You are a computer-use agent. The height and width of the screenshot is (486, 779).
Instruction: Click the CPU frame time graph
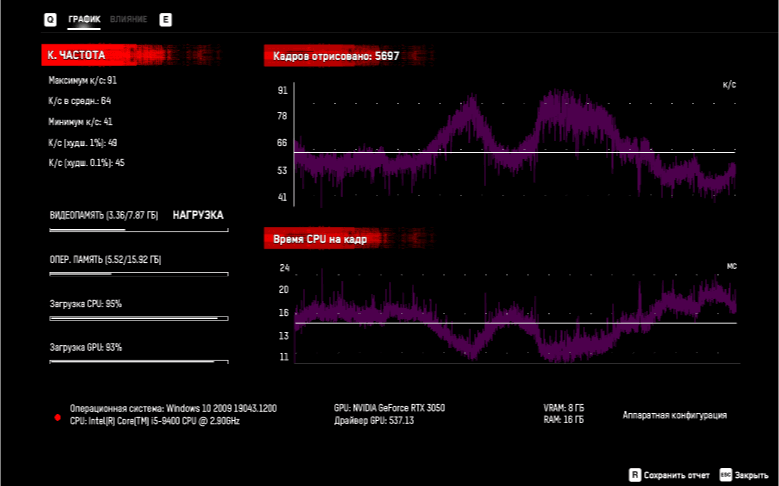click(x=515, y=314)
